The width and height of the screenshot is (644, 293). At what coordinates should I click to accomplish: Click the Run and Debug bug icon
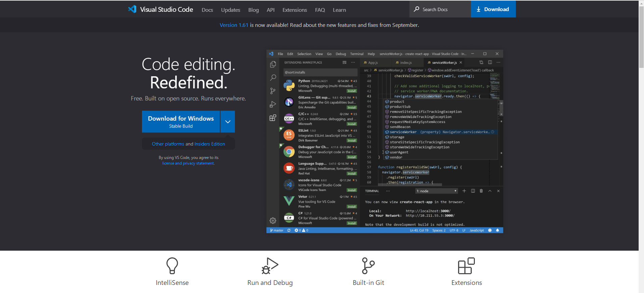[x=270, y=266]
